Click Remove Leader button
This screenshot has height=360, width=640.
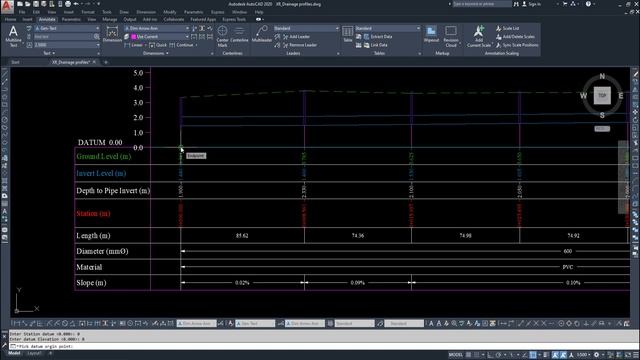coord(300,45)
